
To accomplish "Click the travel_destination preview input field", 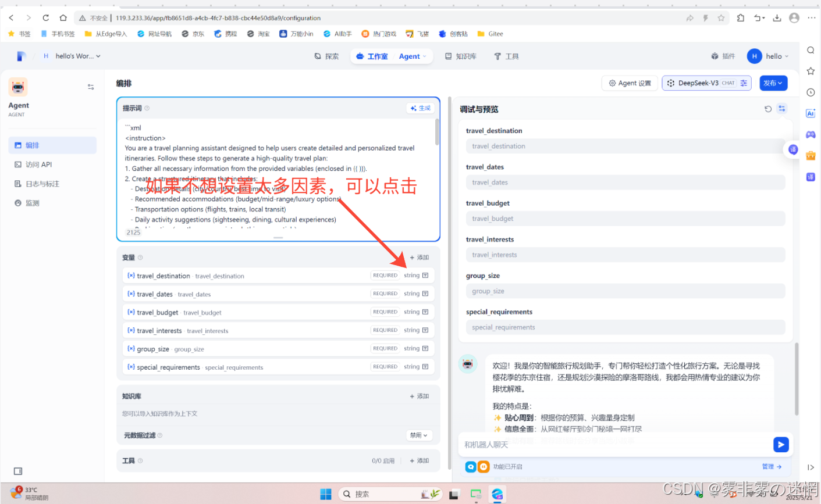I will [x=625, y=146].
